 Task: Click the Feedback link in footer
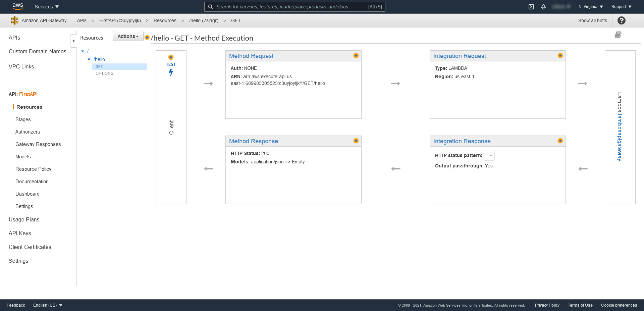click(16, 305)
